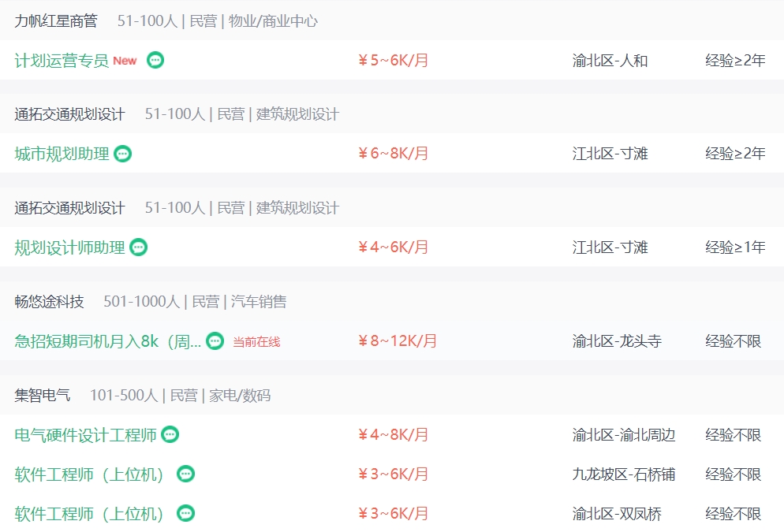
Task: Open 集智电气 company profile
Action: click(x=43, y=395)
